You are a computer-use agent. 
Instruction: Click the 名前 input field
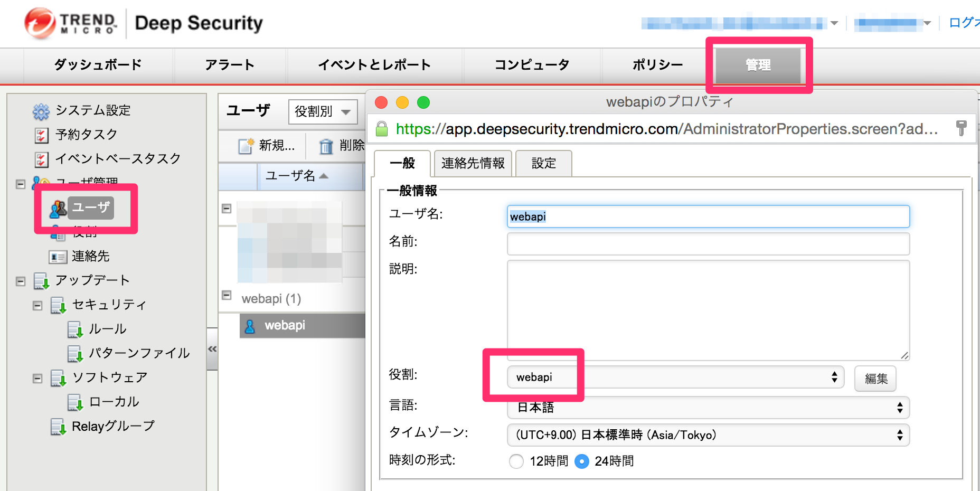(709, 244)
